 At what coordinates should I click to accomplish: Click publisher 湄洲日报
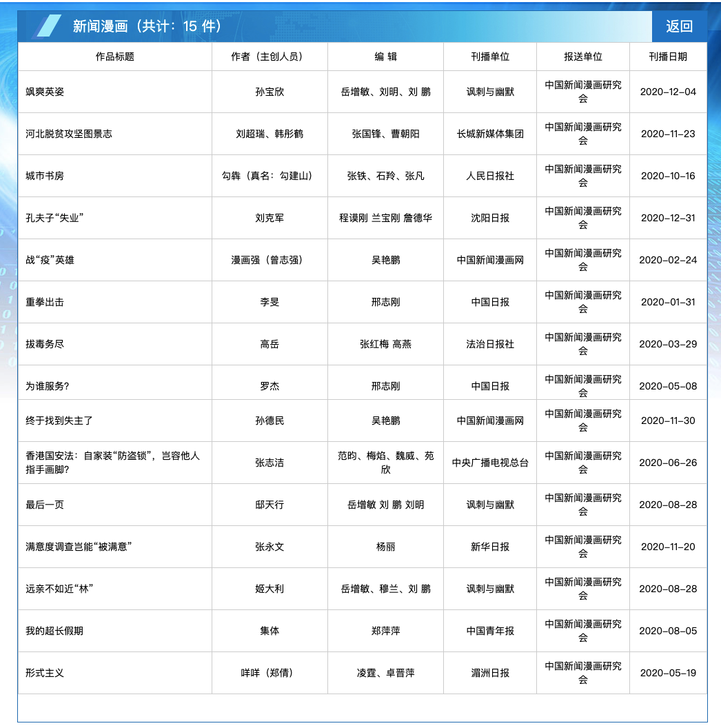coord(490,673)
